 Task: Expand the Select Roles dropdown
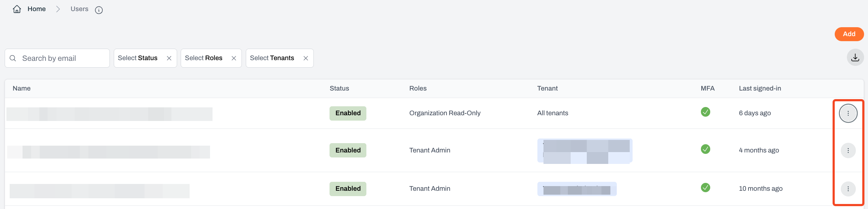coord(204,58)
